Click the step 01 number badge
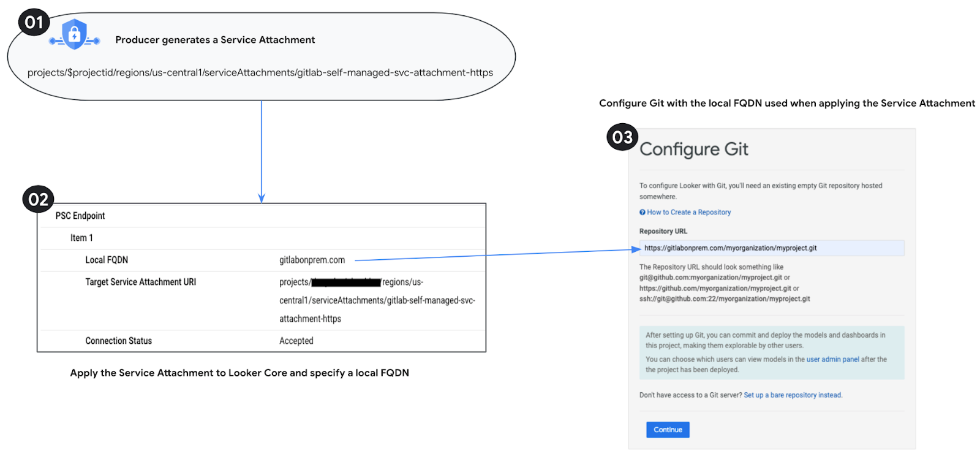 coord(34,23)
